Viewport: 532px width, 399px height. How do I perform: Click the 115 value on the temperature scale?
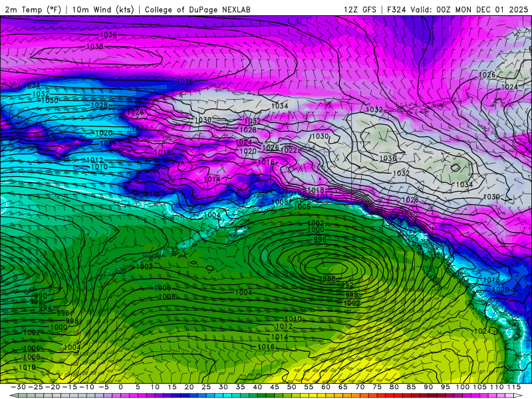point(513,387)
